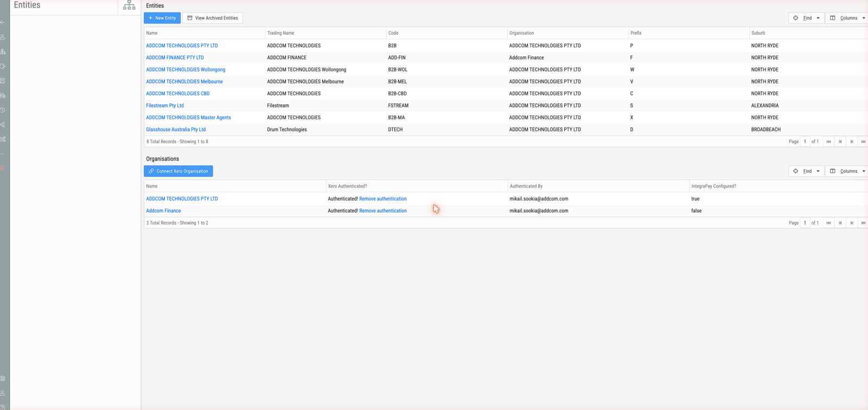
Task: Open the Columns dropdown for Entities
Action: click(x=847, y=18)
